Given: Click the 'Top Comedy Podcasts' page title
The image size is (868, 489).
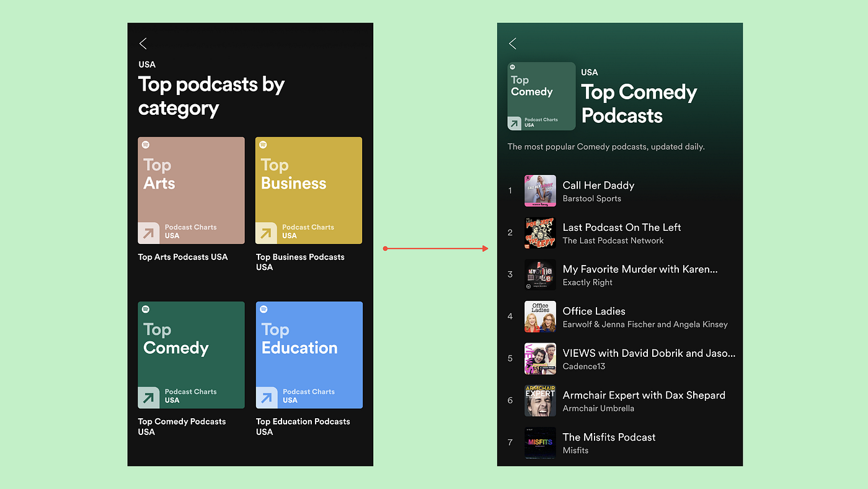Looking at the screenshot, I should click(639, 104).
